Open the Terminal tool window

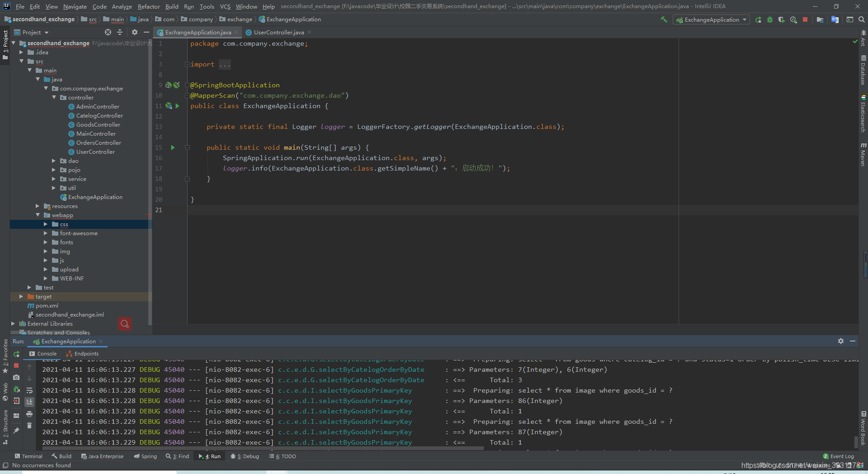pyautogui.click(x=28, y=456)
